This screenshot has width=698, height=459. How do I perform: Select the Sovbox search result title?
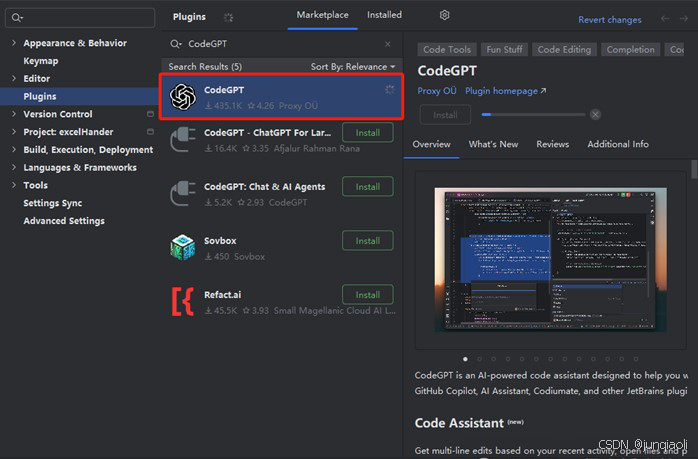point(220,241)
